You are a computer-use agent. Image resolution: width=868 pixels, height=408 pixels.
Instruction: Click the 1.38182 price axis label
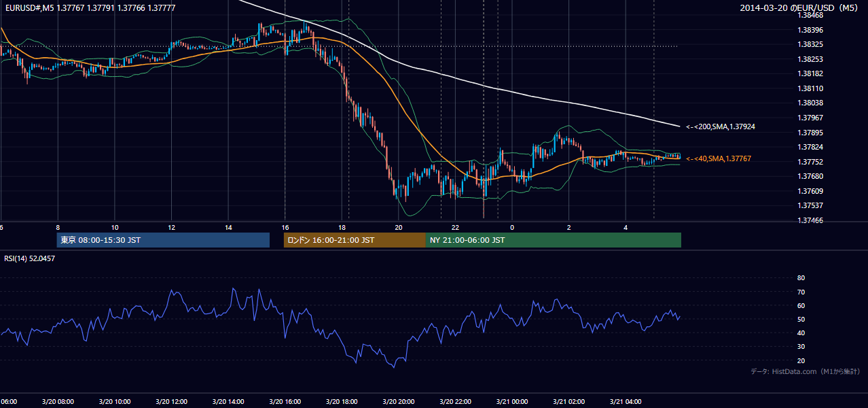[x=810, y=73]
